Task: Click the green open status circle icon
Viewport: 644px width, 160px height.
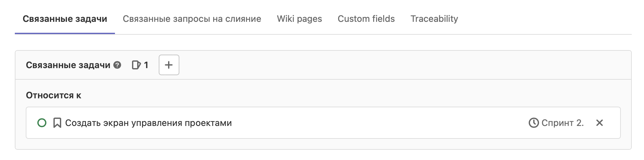Action: [42, 123]
